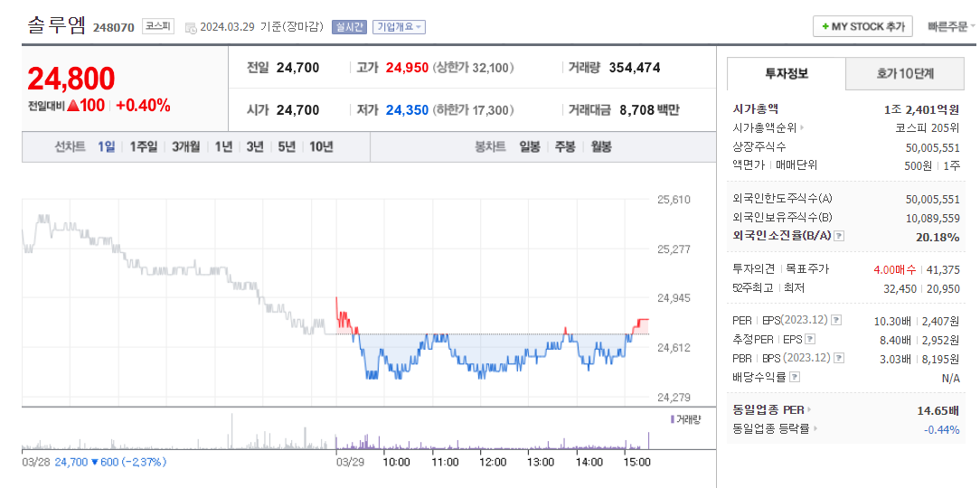Open the 기업개요 dropdown
Screen dimensions: 980x488
(x=399, y=27)
